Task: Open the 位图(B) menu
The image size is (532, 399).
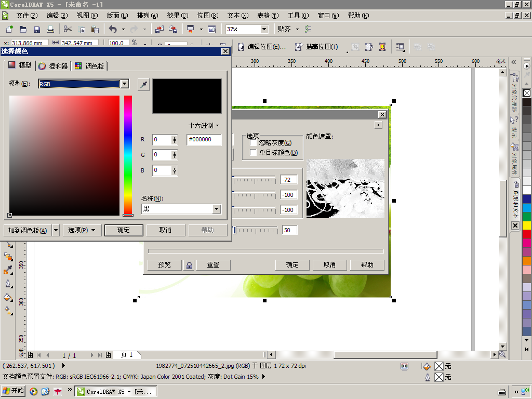Action: [x=208, y=16]
